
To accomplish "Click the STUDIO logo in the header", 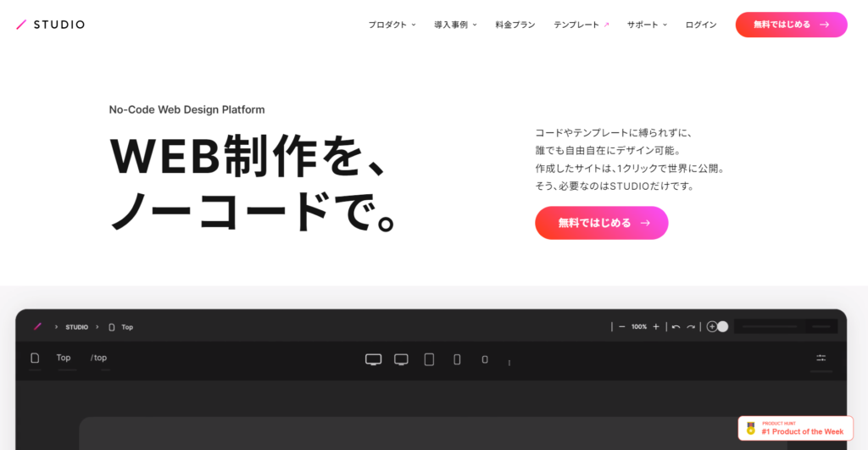I will (50, 25).
